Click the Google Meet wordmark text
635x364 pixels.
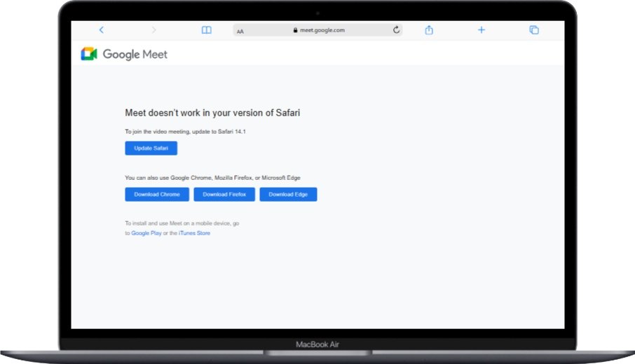click(x=135, y=54)
